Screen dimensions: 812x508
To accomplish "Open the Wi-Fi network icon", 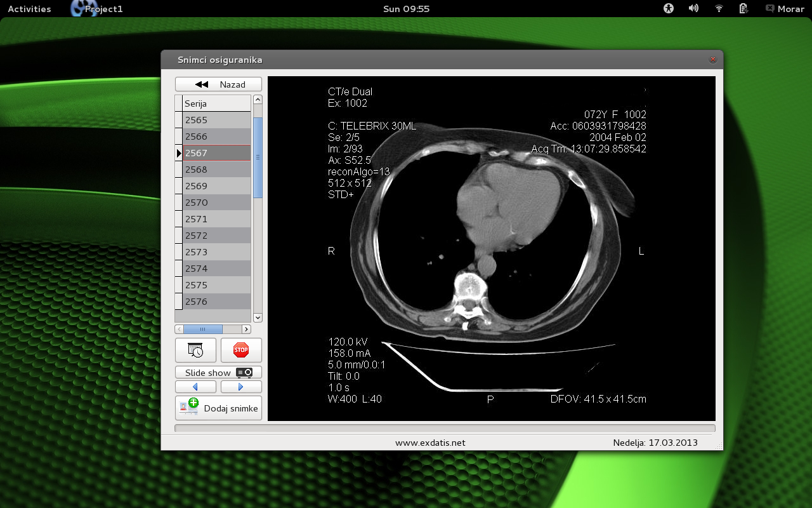I will [x=719, y=9].
